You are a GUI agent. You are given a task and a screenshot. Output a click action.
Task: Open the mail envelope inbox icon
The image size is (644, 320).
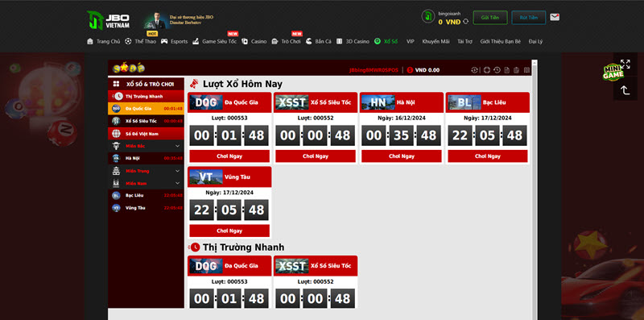coord(555,17)
